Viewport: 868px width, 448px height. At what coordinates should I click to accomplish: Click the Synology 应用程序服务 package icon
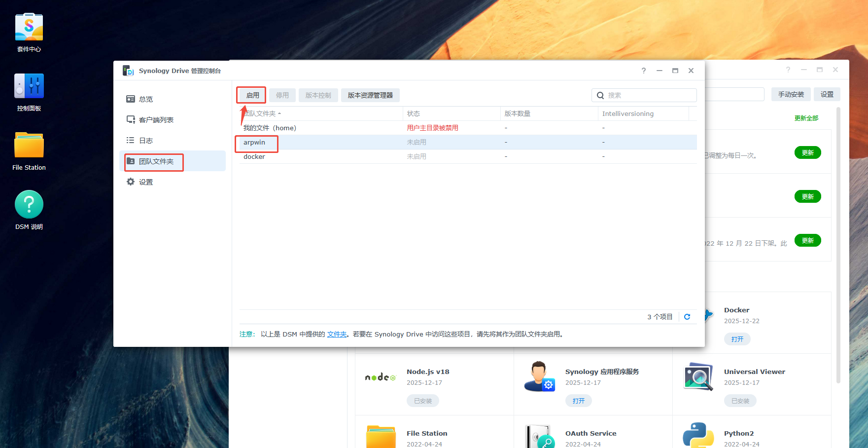click(539, 377)
